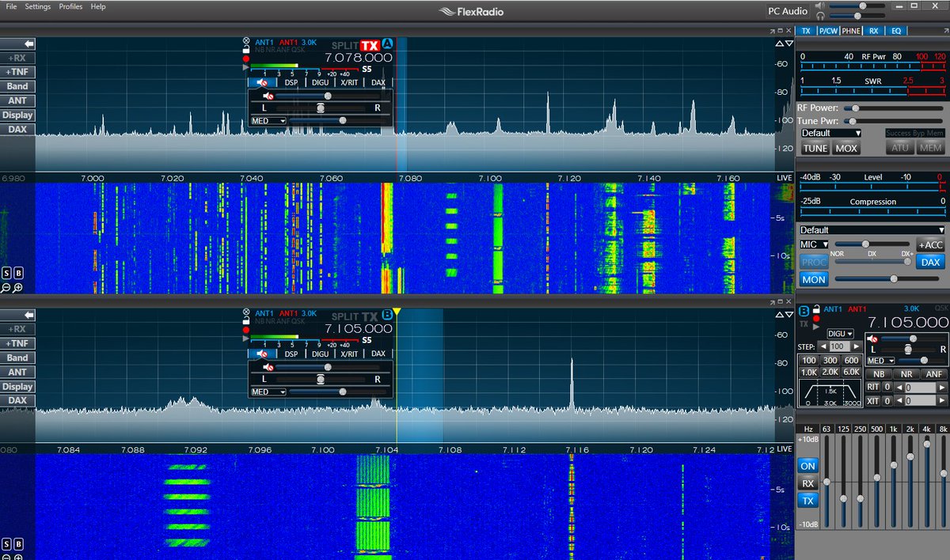Enable XIT in slice B panel
The image size is (950, 560).
pyautogui.click(x=873, y=401)
